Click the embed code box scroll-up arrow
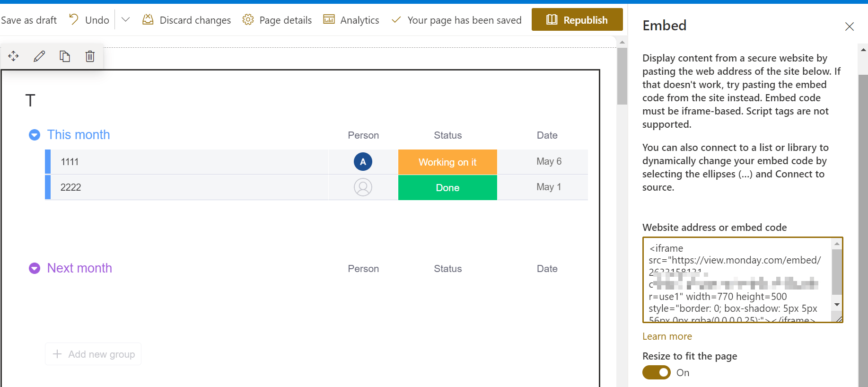 tap(837, 244)
